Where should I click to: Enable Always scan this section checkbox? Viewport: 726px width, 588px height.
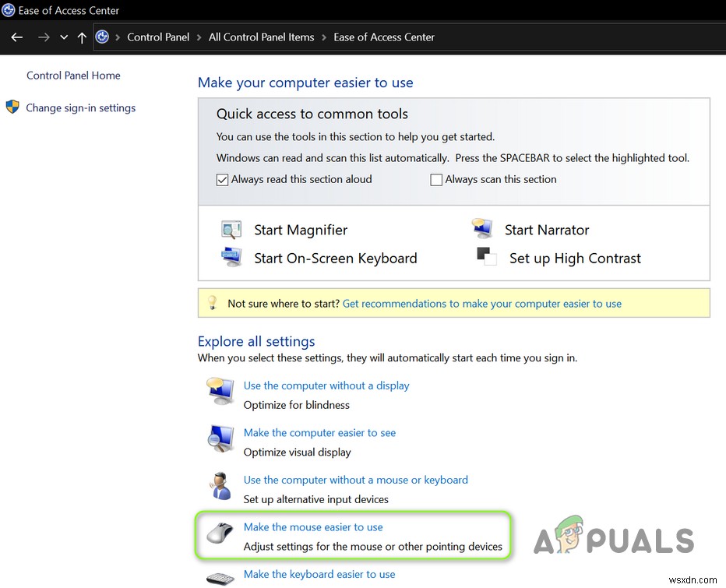tap(436, 180)
